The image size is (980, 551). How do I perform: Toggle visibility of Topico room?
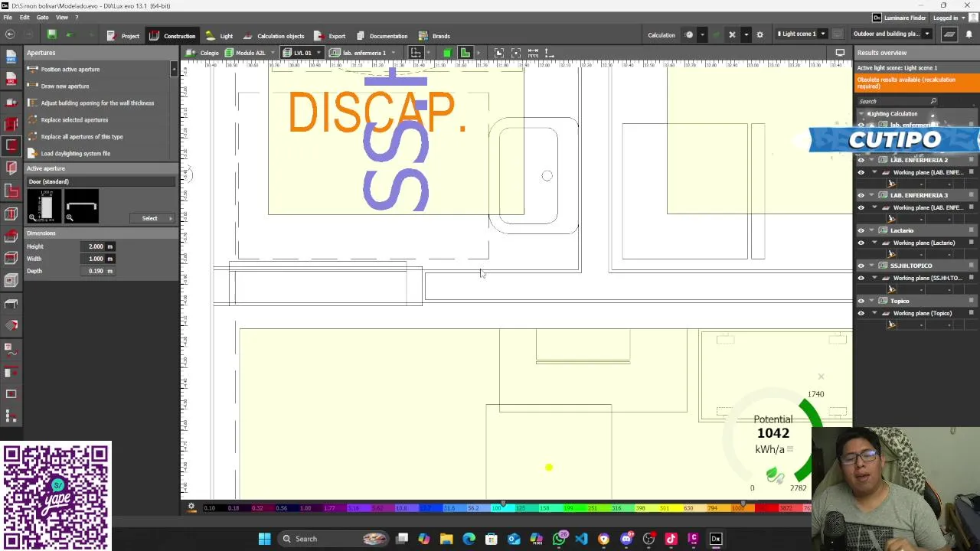pos(861,301)
